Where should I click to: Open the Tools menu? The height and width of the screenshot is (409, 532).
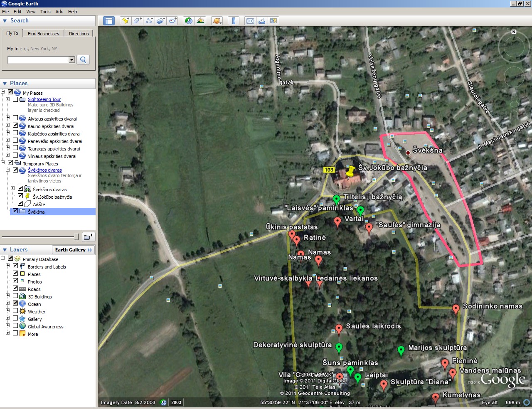pos(45,12)
